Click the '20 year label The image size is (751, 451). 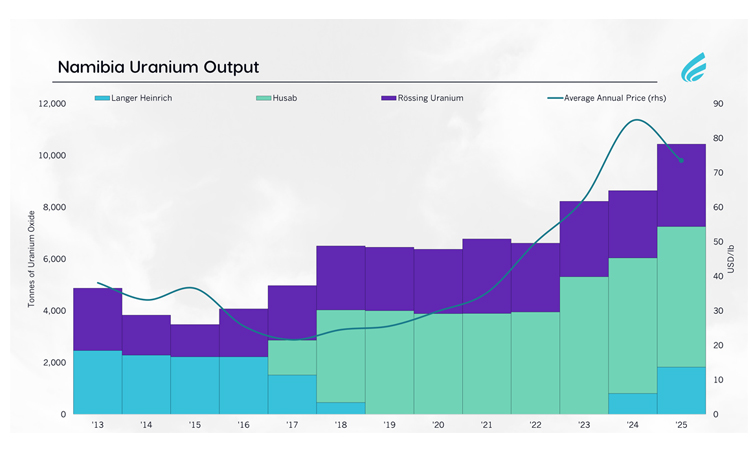(x=438, y=425)
